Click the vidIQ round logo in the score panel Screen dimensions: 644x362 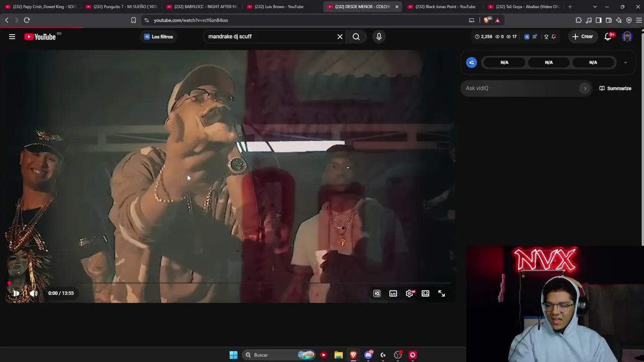471,62
